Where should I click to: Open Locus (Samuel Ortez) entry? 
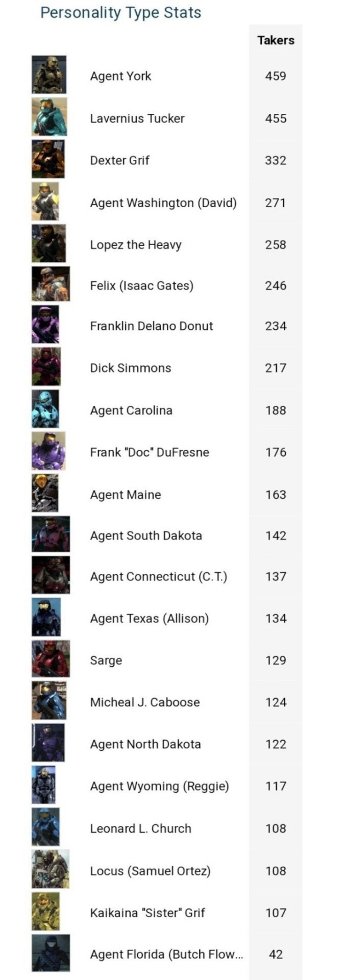point(151,871)
